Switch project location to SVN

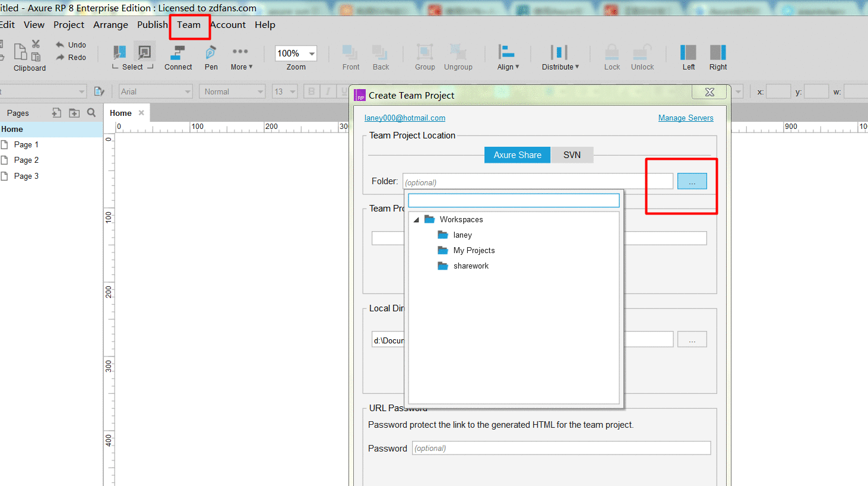(x=572, y=154)
